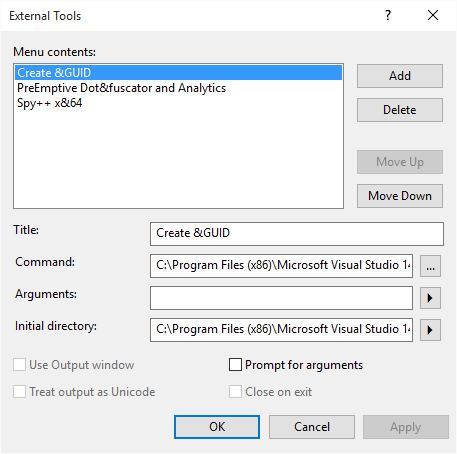
Task: Click the Add button
Action: click(x=400, y=76)
